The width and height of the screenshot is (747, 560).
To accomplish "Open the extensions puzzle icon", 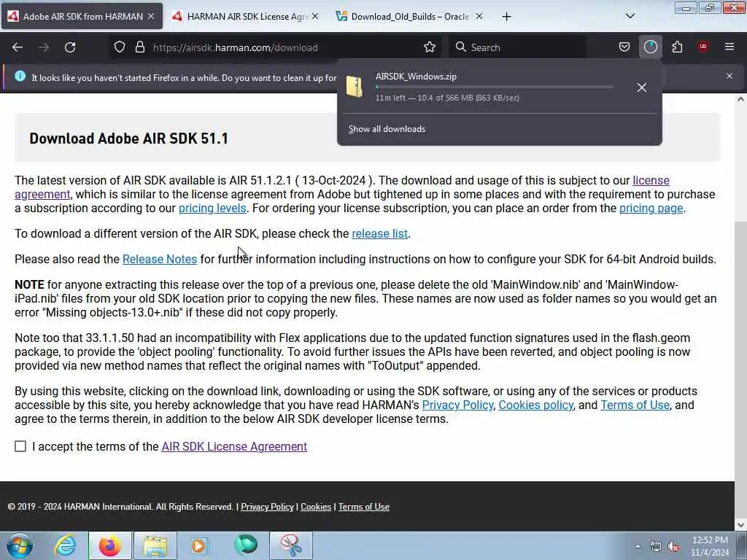I will pos(677,47).
